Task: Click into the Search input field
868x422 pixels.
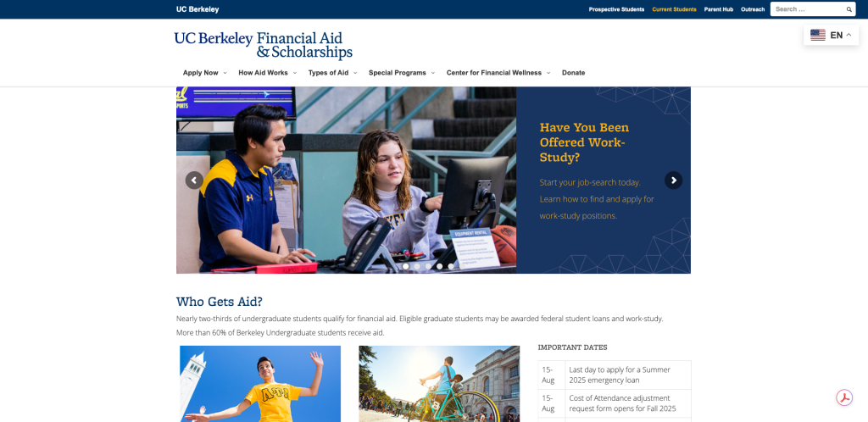Action: pos(807,9)
